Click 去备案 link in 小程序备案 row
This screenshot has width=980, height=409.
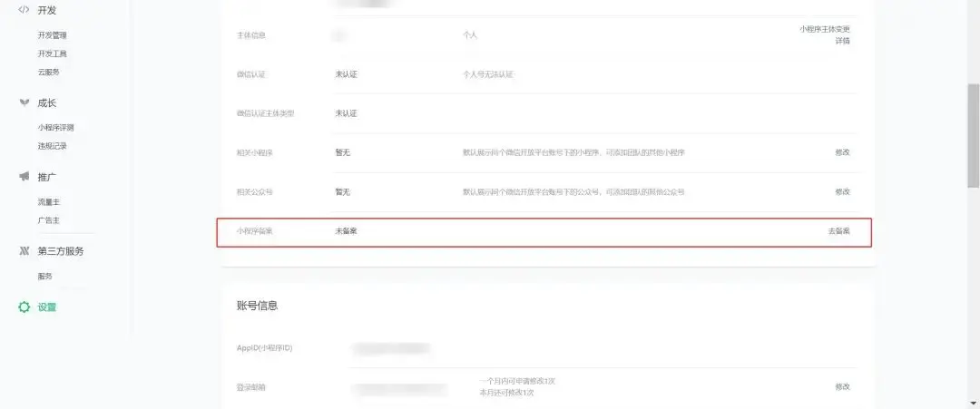click(x=838, y=231)
